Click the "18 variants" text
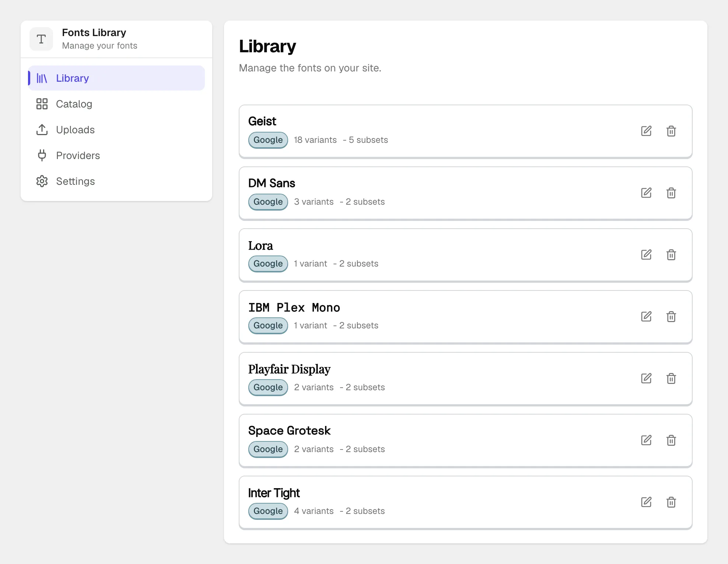The height and width of the screenshot is (564, 728). 315,140
